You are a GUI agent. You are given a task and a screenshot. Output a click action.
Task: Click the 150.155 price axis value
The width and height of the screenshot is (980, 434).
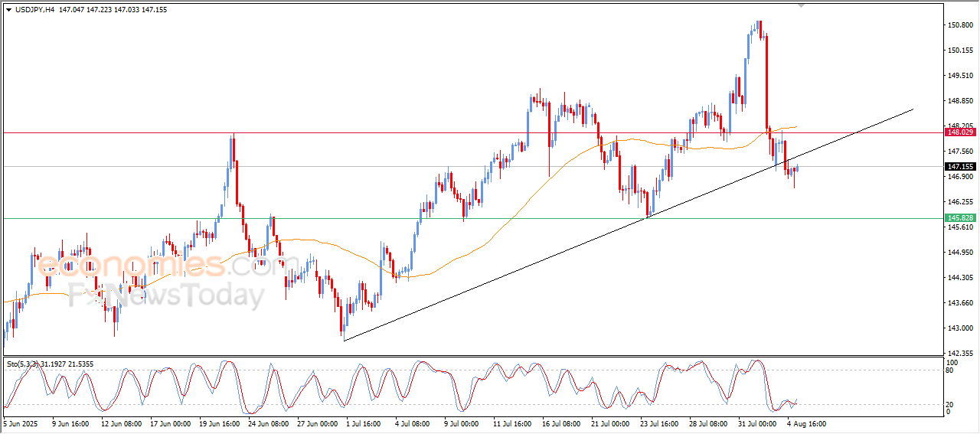click(x=960, y=51)
